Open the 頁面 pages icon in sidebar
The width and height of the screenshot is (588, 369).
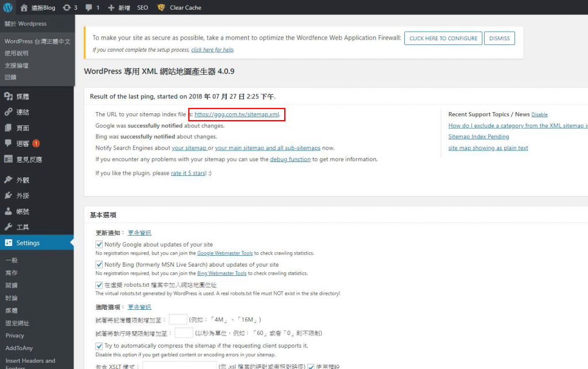click(8, 128)
